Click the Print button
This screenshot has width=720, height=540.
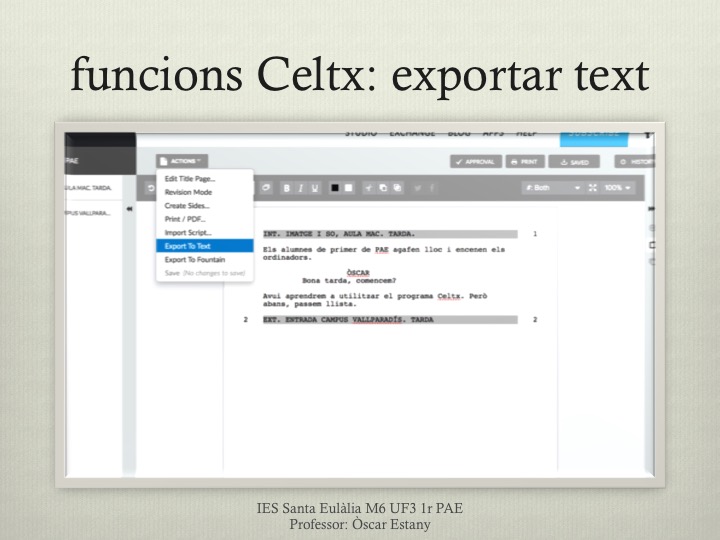pos(524,161)
